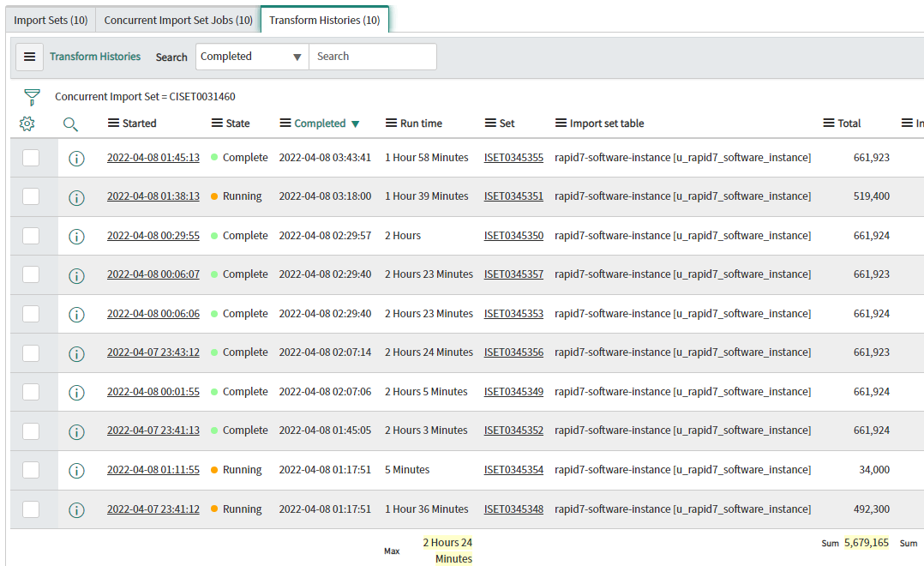
Task: Preview record info for ISET0345355 row
Action: (x=76, y=159)
